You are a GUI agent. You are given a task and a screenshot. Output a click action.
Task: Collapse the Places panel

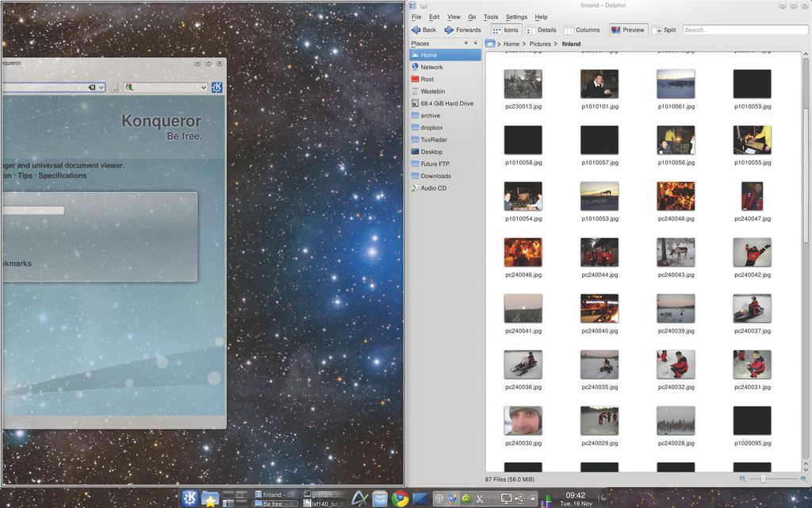[475, 43]
